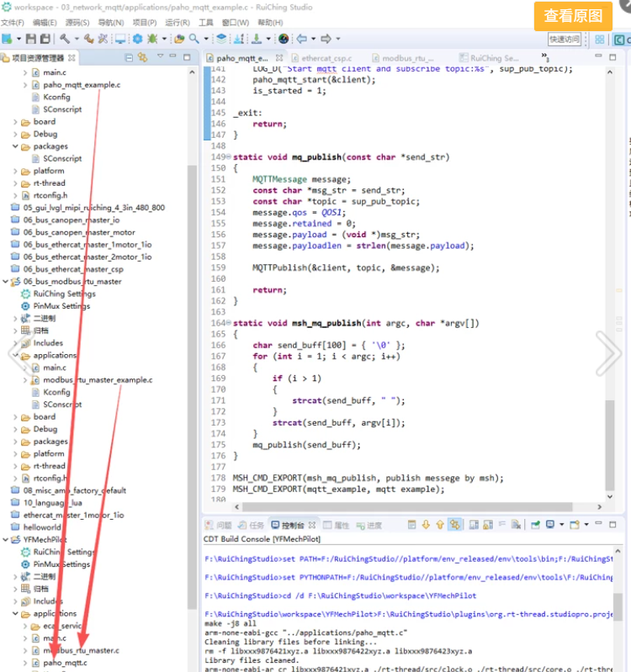Click the 查看原图 button
631x672 pixels.
click(x=573, y=16)
